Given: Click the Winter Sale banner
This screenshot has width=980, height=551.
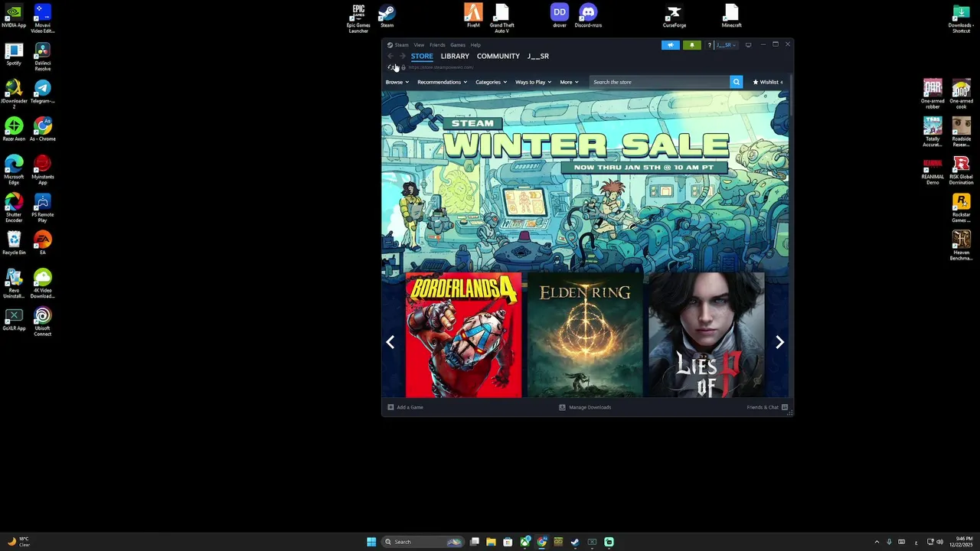Looking at the screenshot, I should pyautogui.click(x=585, y=180).
